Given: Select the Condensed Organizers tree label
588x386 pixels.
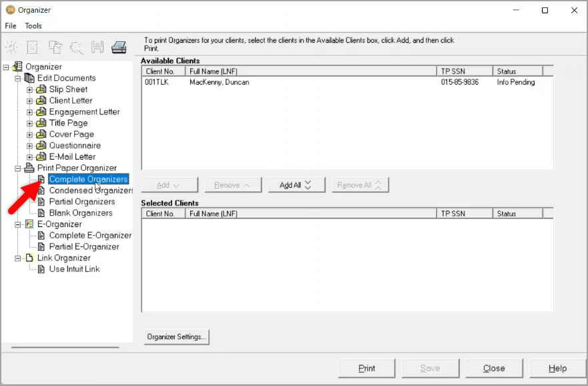Looking at the screenshot, I should (x=91, y=190).
